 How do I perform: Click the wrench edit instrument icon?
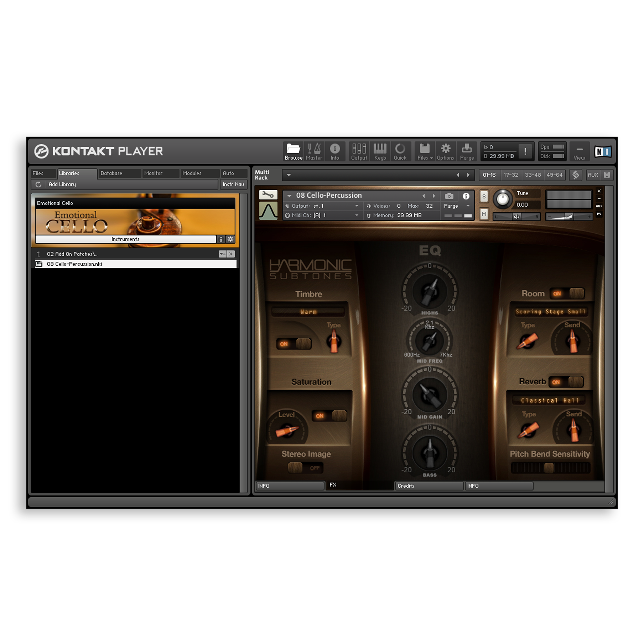(268, 195)
